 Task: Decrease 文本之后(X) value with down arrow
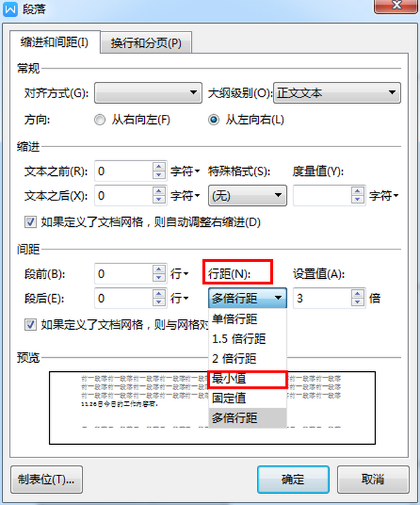(159, 200)
